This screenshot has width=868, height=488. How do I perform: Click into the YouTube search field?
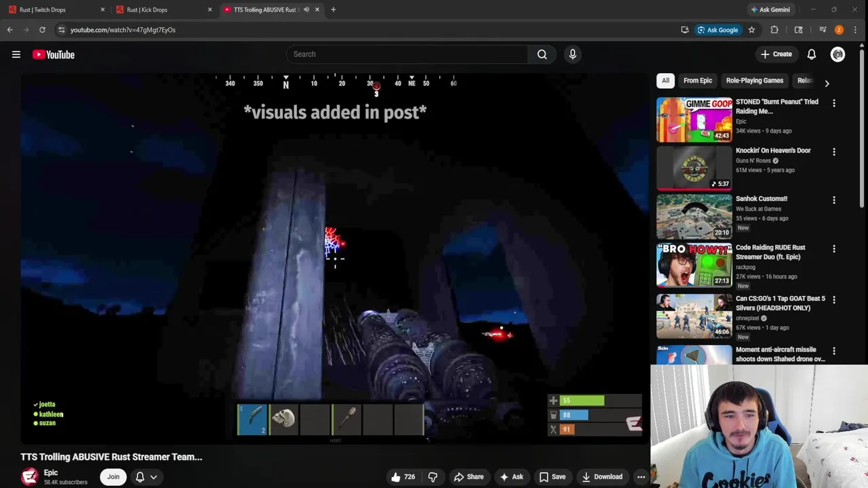tap(407, 54)
